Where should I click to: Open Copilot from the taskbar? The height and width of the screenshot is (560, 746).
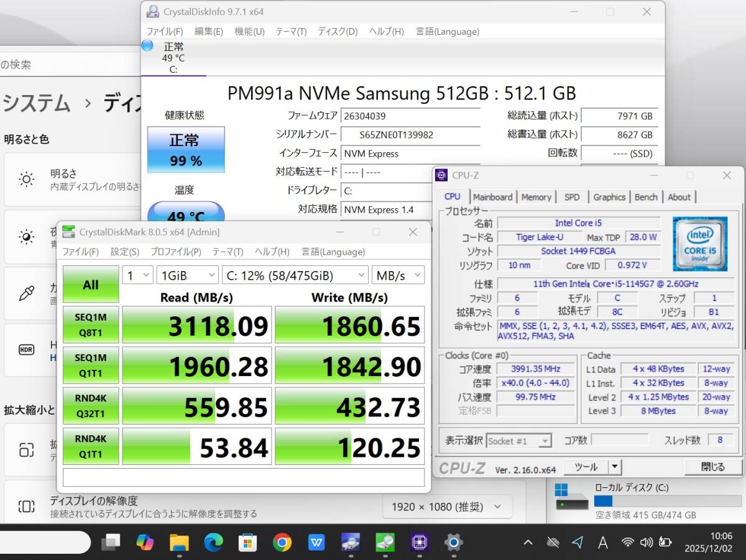[x=144, y=542]
